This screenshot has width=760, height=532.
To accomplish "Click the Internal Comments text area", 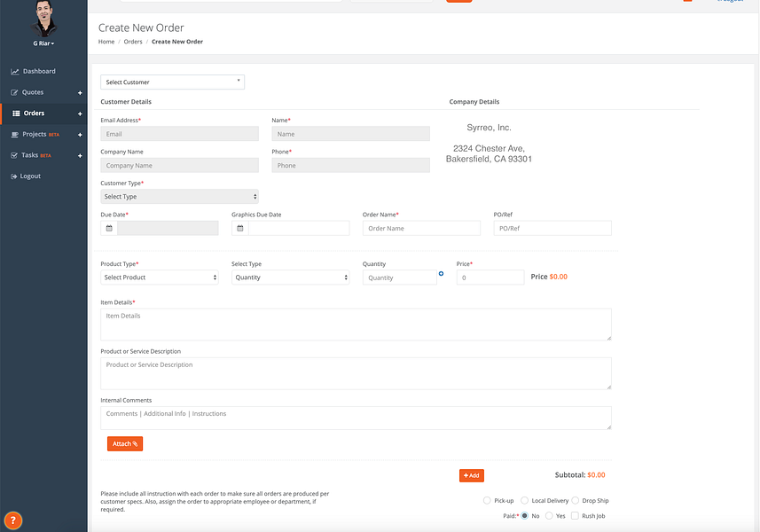I will pyautogui.click(x=356, y=419).
